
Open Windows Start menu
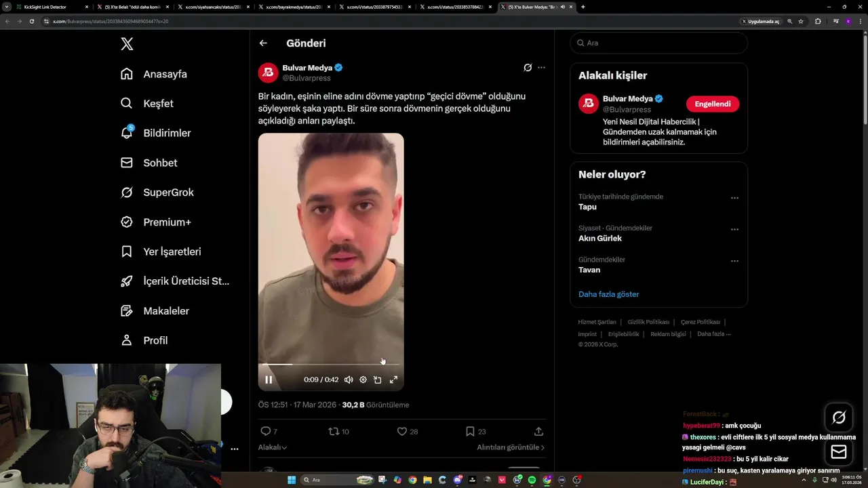(292, 480)
